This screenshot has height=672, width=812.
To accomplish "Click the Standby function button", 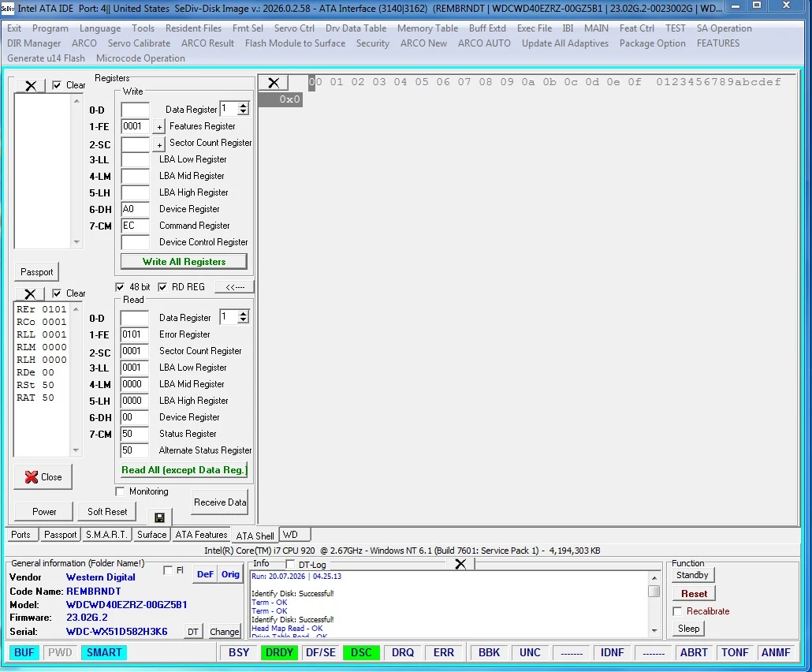I will tap(692, 575).
